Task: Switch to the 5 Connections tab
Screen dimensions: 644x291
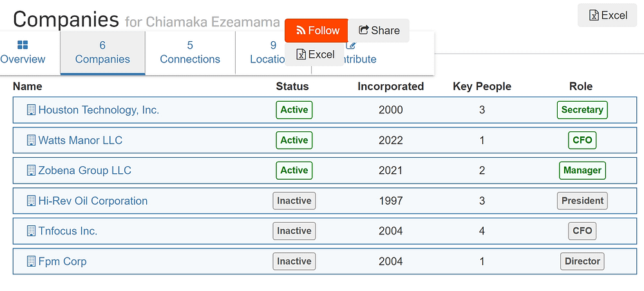Action: pyautogui.click(x=190, y=53)
